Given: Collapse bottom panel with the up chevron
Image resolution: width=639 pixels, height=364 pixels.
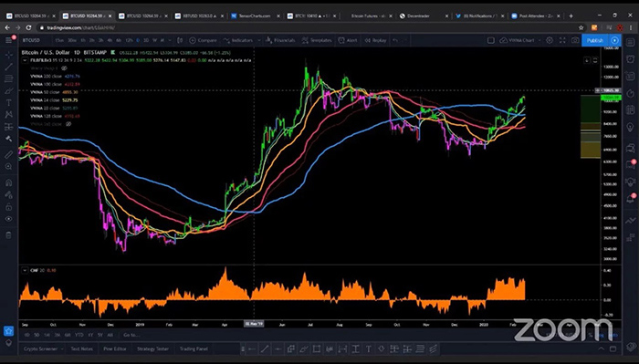Looking at the screenshot, I should click(602, 348).
